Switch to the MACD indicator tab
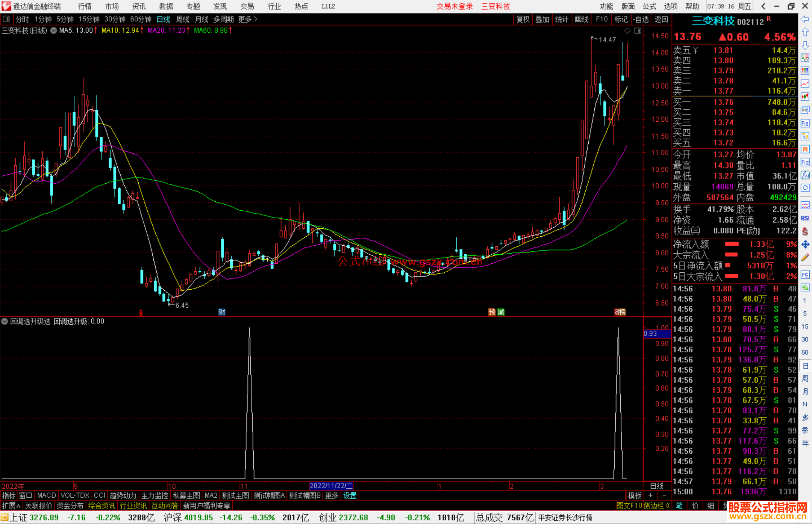Viewport: 812px width, 524px height. [x=47, y=495]
